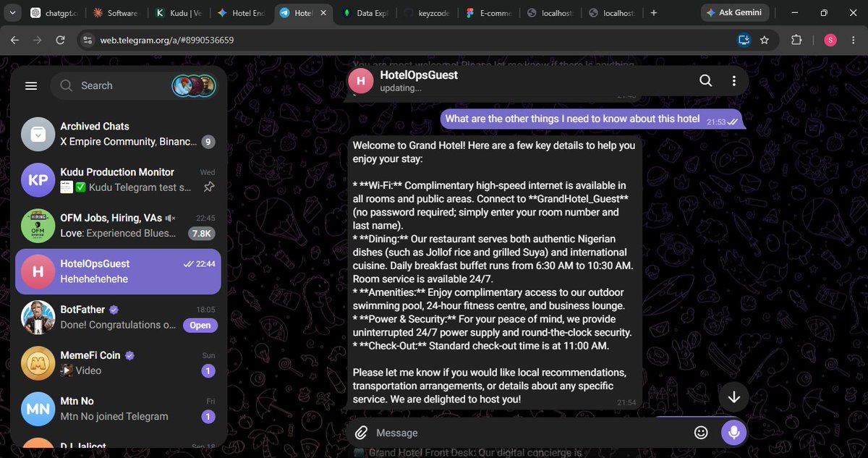Click the sent message about this hotel
Image resolution: width=868 pixels, height=458 pixels.
click(x=593, y=119)
